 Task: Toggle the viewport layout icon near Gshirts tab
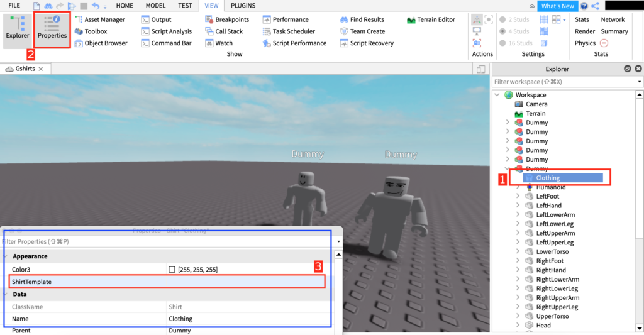[x=480, y=69]
